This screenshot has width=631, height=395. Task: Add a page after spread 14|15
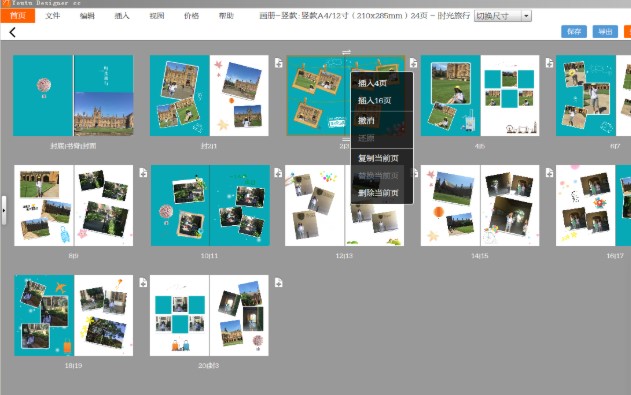549,173
